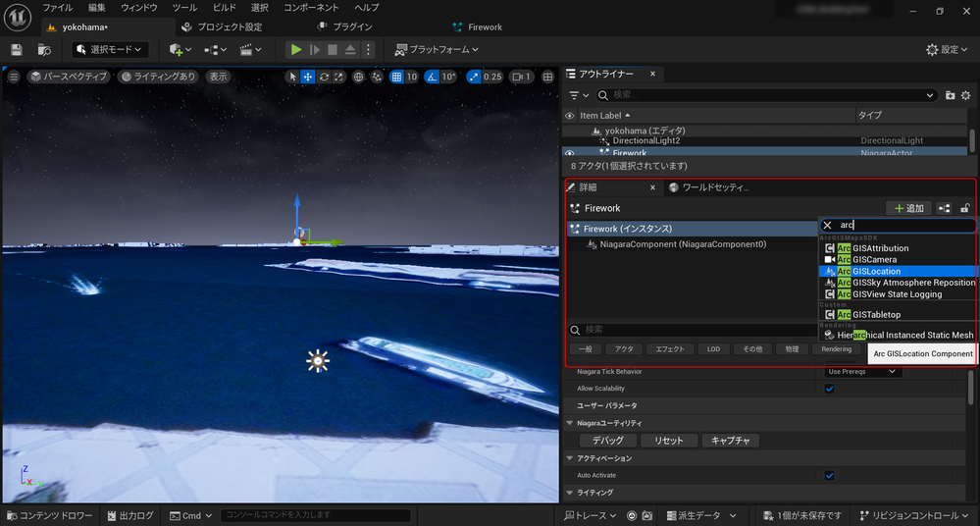Viewport: 980px width, 526px height.
Task: Select DirectionalLight2 in the Outliner
Action: tap(646, 140)
